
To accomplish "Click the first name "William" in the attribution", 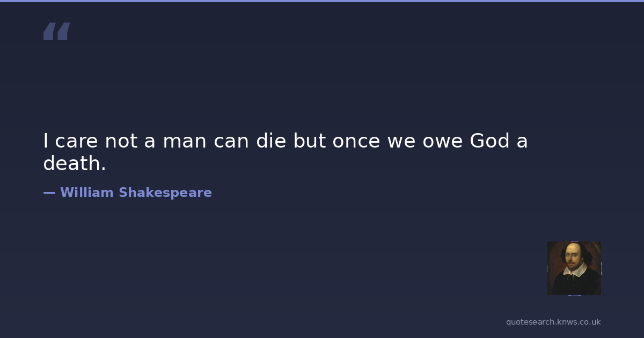I will pyautogui.click(x=85, y=193).
